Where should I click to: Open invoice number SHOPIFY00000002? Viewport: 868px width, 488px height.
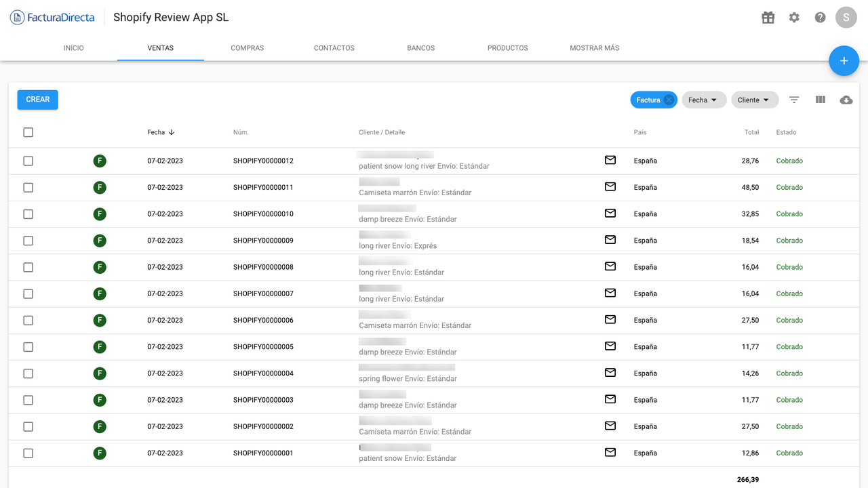(263, 426)
